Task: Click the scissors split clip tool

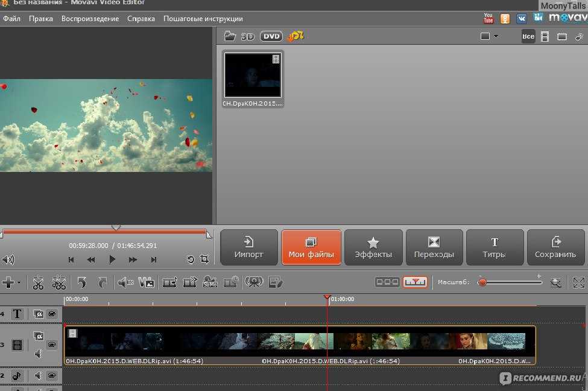Action: pos(38,282)
